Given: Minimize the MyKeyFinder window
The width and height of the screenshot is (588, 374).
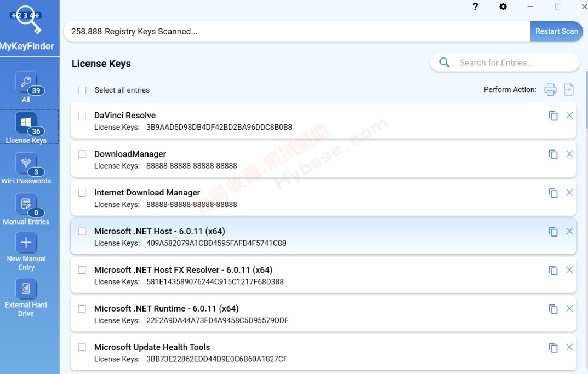Looking at the screenshot, I should [530, 7].
